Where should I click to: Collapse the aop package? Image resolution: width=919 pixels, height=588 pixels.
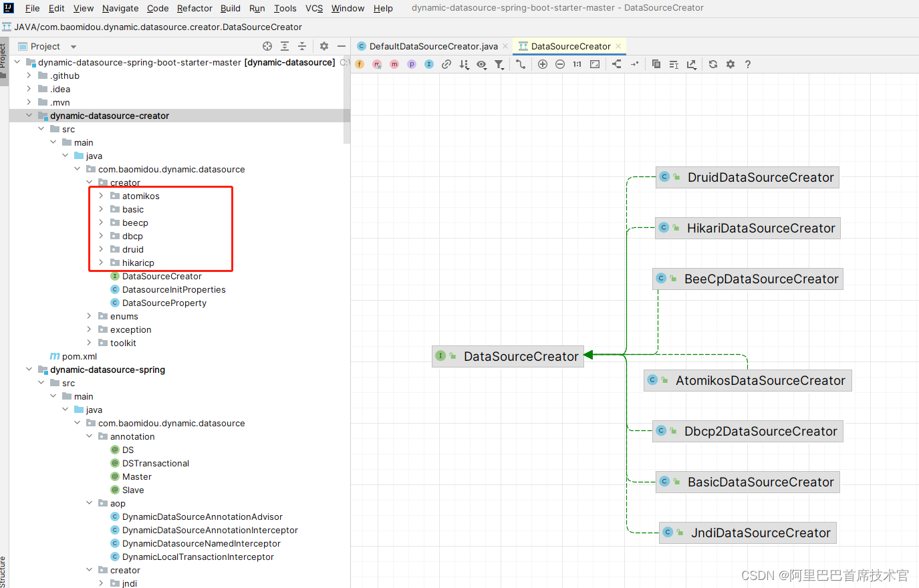pos(89,503)
